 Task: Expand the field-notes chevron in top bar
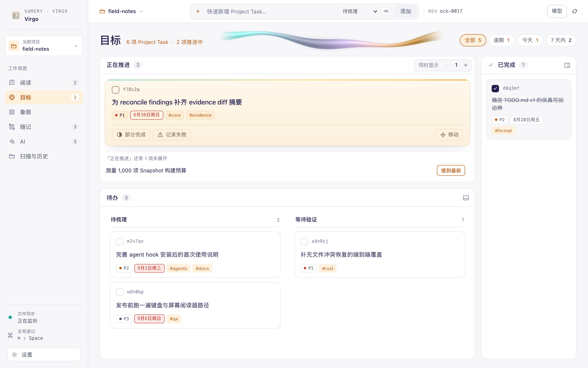[141, 11]
